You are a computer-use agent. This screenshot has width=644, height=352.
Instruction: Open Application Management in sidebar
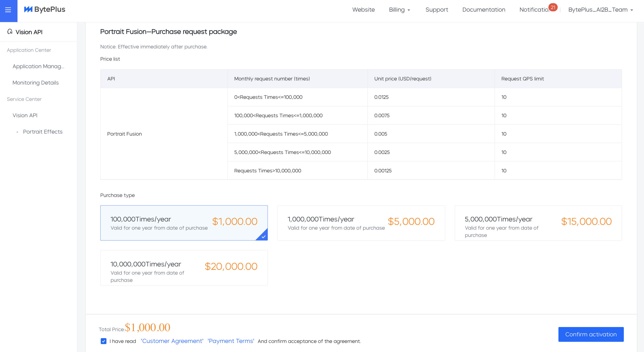[x=38, y=66]
